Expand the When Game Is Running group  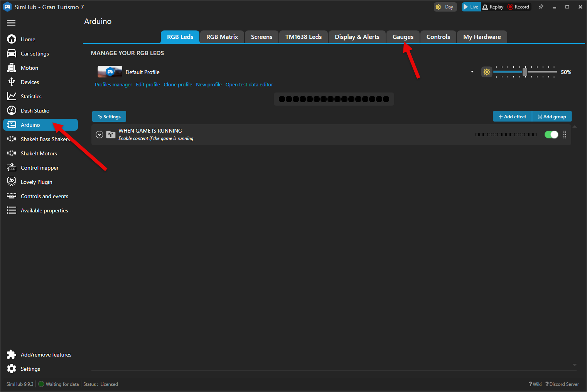[x=100, y=135]
